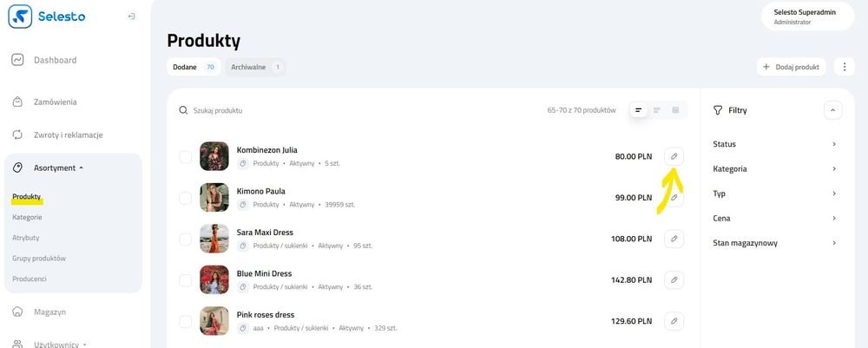The height and width of the screenshot is (348, 868).
Task: Click the Magazyn warehouse icon
Action: click(17, 312)
